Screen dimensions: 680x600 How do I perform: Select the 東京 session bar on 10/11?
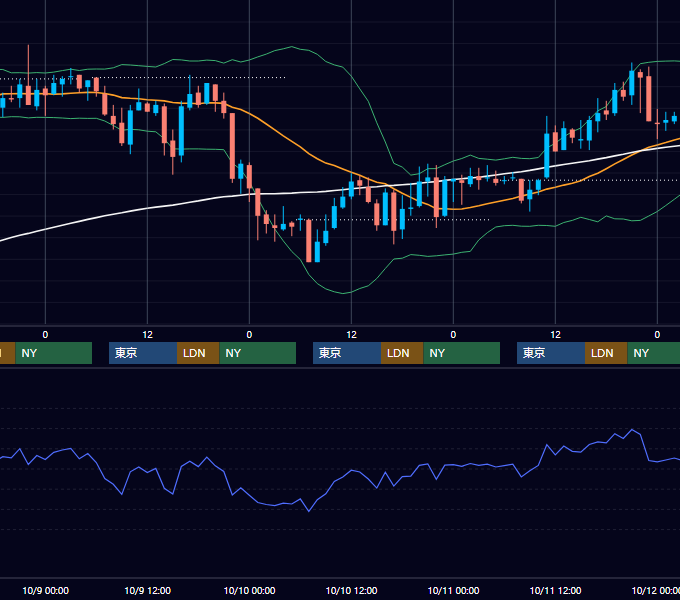pyautogui.click(x=551, y=353)
